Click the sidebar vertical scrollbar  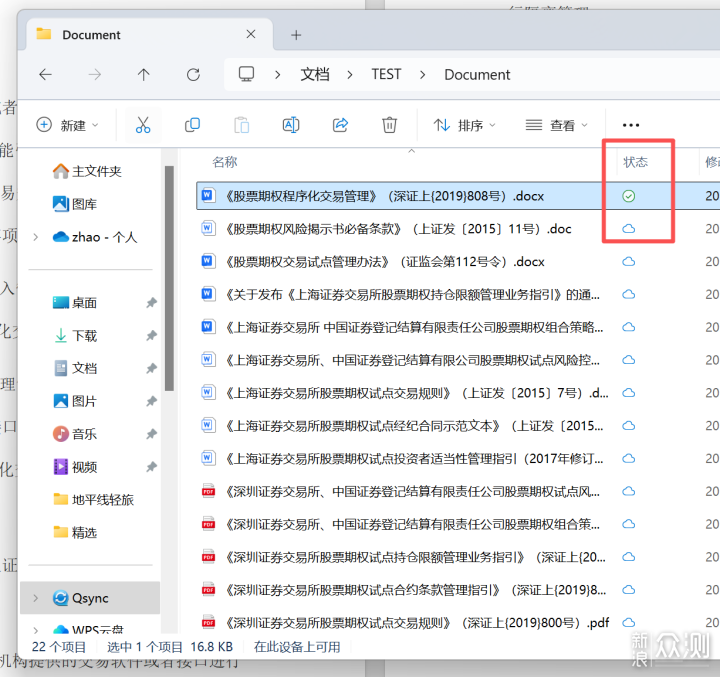click(169, 278)
